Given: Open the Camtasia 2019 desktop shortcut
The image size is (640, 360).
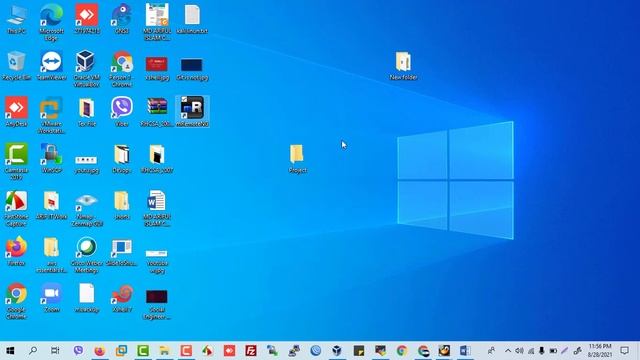Looking at the screenshot, I should pyautogui.click(x=16, y=162).
